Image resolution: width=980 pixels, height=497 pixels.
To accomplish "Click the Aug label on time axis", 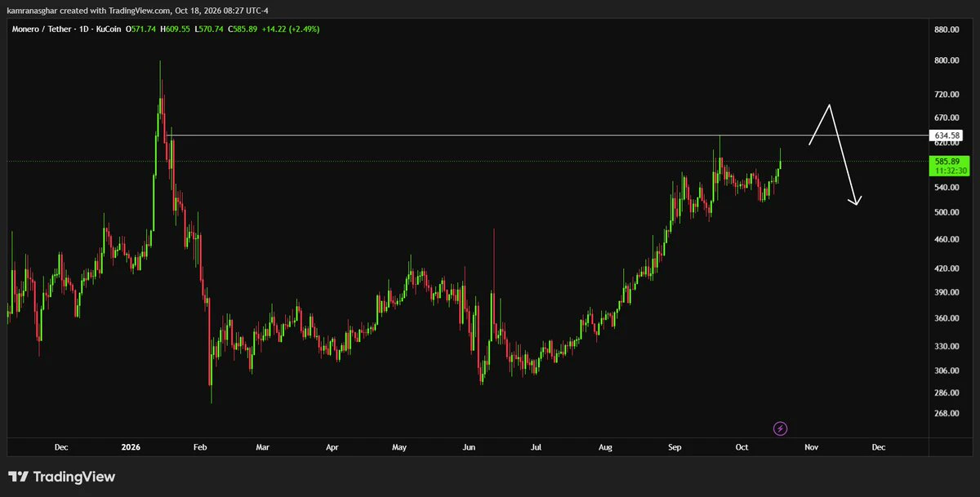I will click(x=605, y=447).
